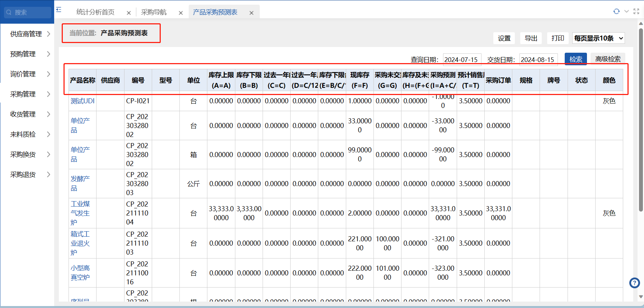Click the scrollbar down arrow

[641, 297]
